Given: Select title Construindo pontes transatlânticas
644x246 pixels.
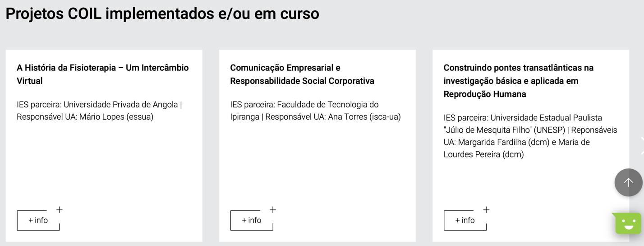Looking at the screenshot, I should point(519,81).
